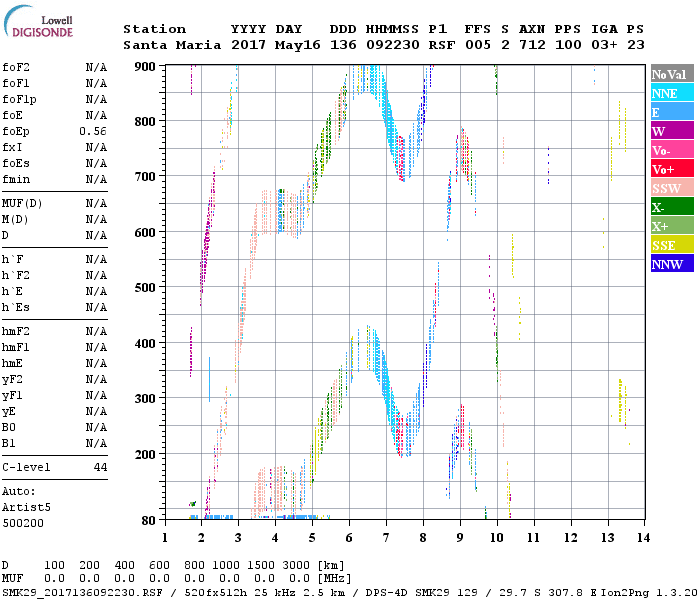Click the fmin parameter label
The image size is (700, 600).
pyautogui.click(x=16, y=179)
